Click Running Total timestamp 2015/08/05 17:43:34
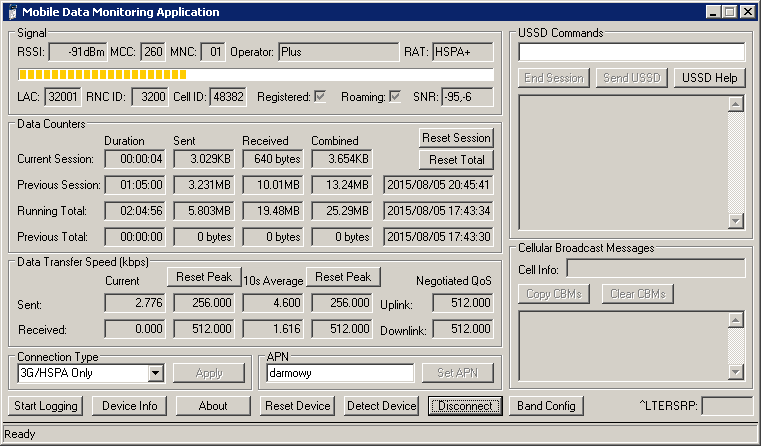 coord(438,211)
